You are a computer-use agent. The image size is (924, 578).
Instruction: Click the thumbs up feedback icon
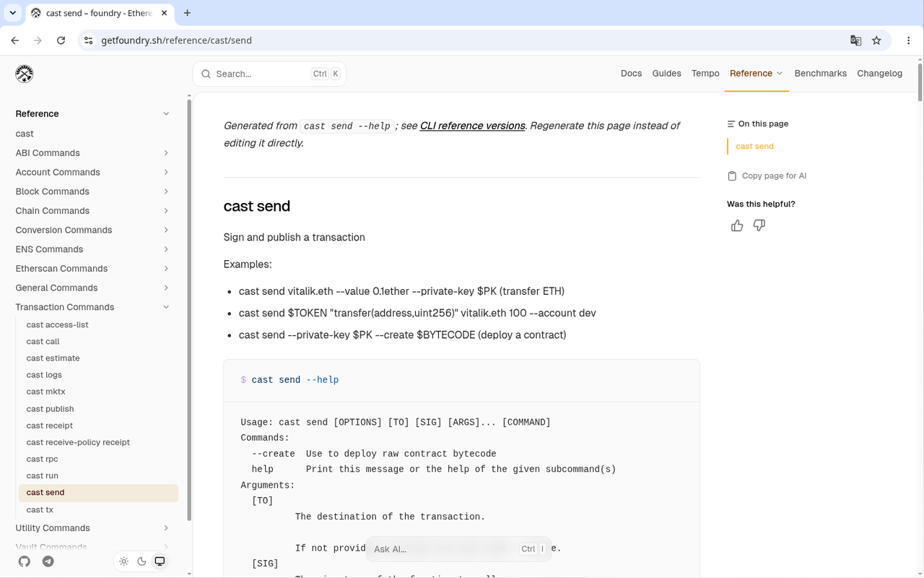pos(737,226)
